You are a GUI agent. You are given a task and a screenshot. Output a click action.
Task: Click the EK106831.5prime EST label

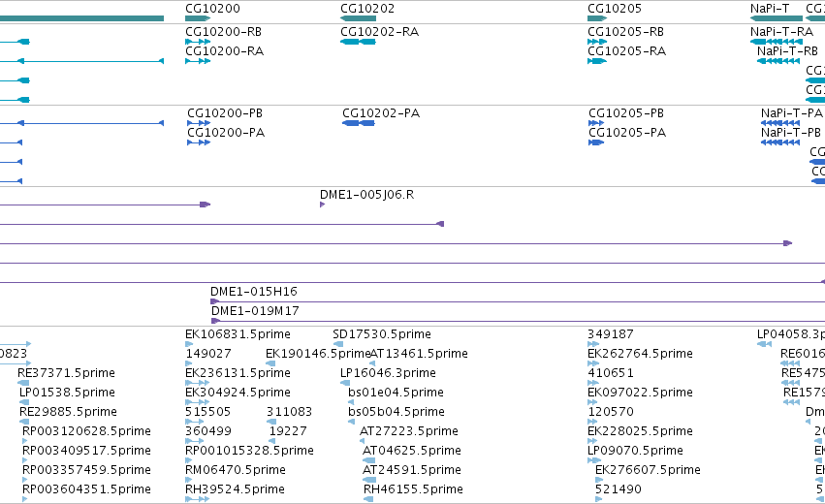[x=238, y=334]
